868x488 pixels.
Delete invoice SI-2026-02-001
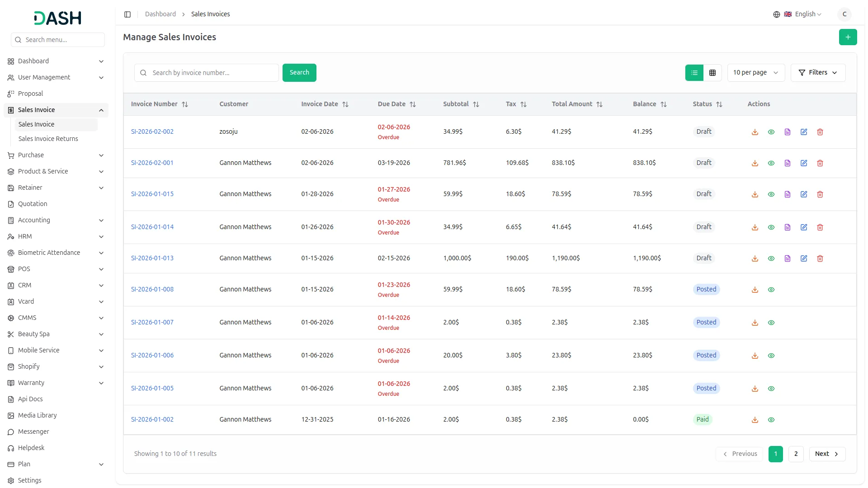click(x=820, y=163)
